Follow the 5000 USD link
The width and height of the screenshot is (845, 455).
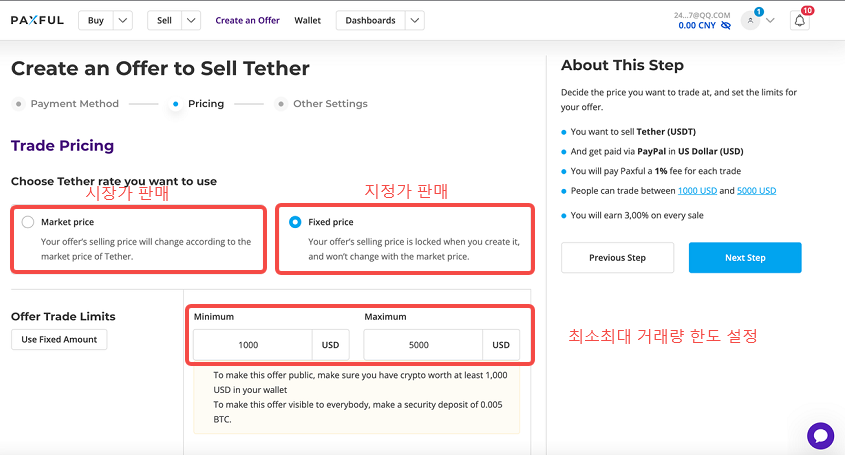[x=757, y=191]
